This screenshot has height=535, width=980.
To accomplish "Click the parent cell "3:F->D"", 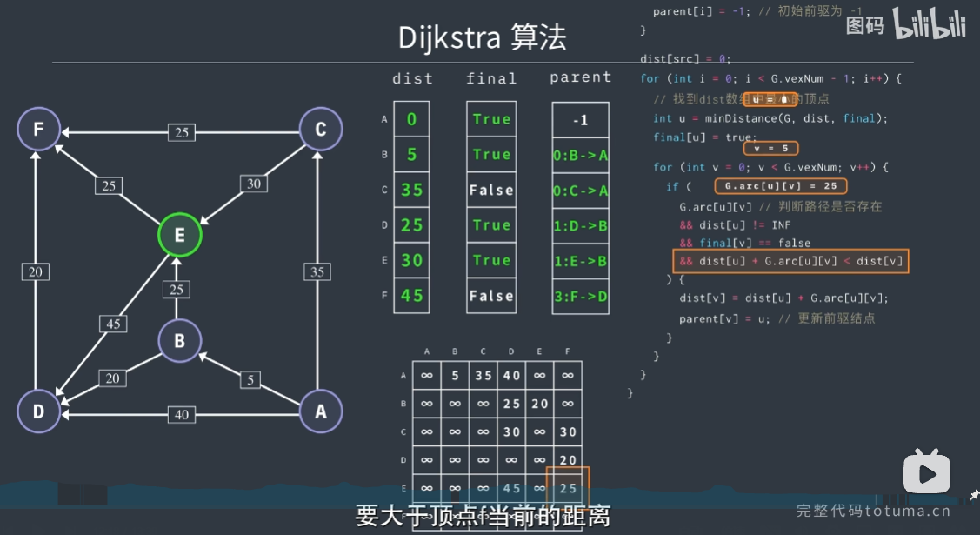I will click(580, 296).
